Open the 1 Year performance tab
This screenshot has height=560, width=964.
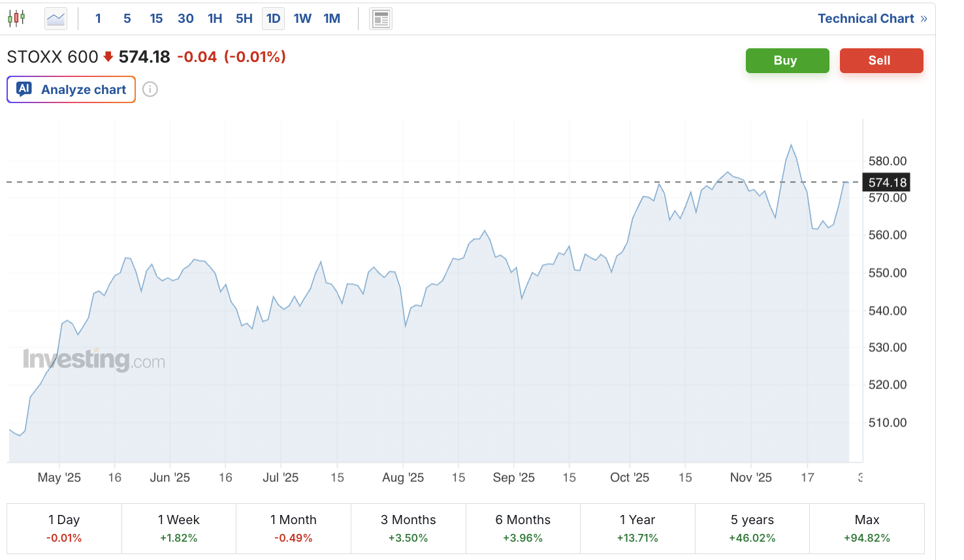(637, 528)
